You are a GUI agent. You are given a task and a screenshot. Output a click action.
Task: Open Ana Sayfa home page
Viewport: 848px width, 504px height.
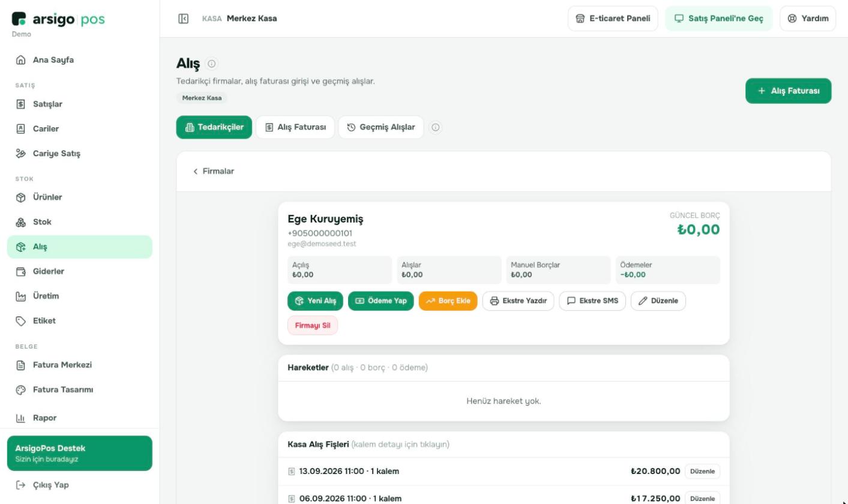pos(80,60)
